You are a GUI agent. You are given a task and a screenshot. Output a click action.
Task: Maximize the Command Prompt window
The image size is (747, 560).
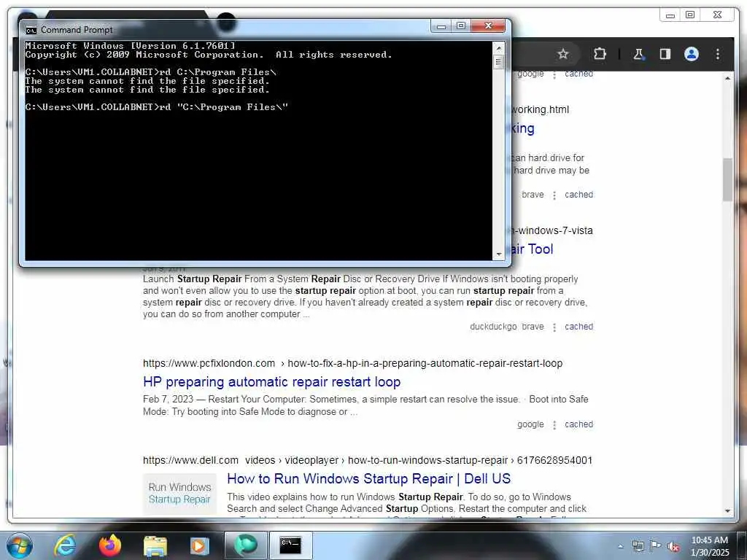tap(461, 26)
